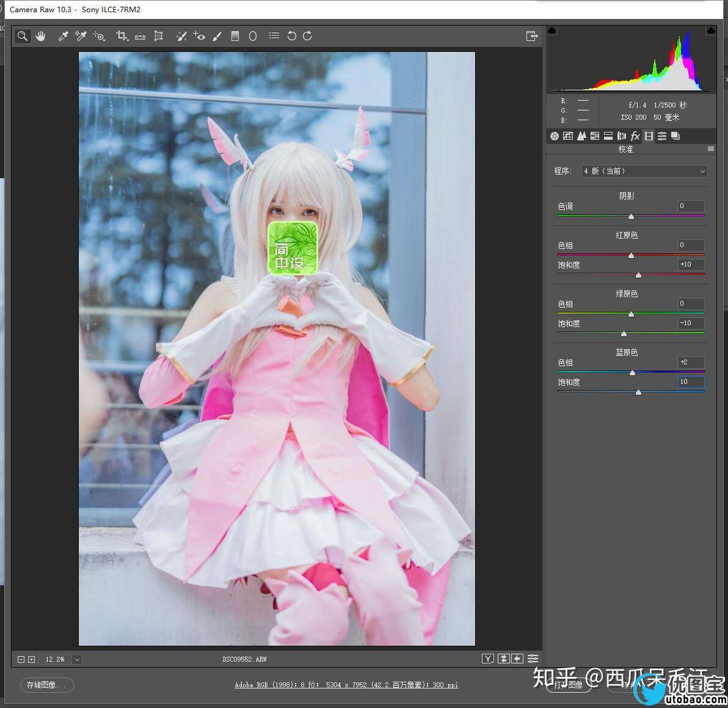This screenshot has width=728, height=708.
Task: Open the 12.2% zoom level dropdown
Action: [x=78, y=659]
